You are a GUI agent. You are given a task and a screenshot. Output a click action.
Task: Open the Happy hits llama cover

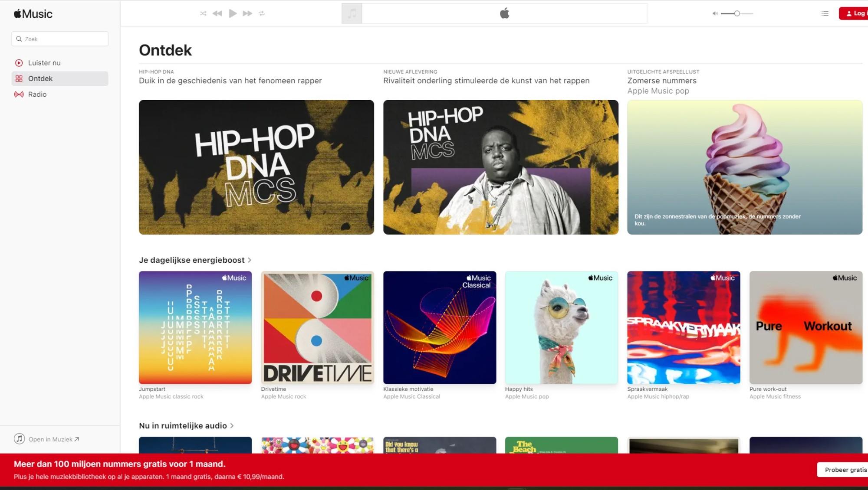pos(562,327)
